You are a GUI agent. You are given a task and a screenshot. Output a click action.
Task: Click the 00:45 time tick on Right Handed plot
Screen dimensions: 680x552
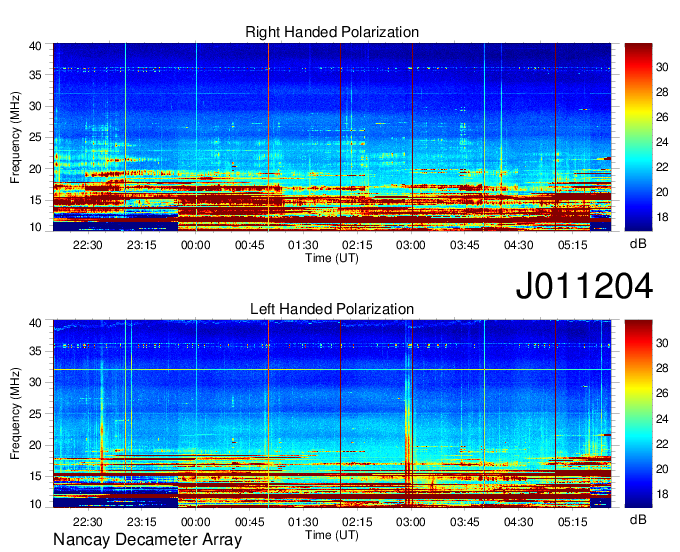pos(249,245)
